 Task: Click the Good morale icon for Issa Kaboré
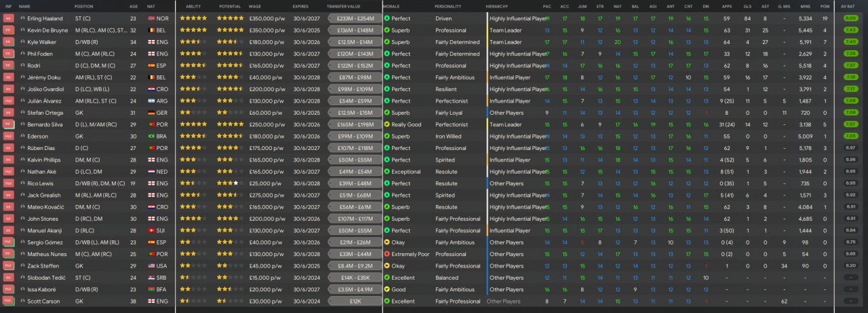coord(387,290)
